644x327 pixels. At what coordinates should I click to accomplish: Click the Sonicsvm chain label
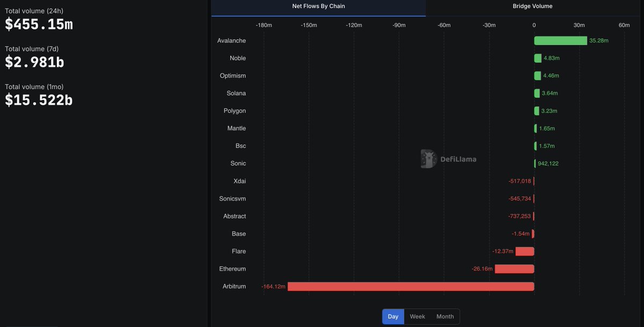click(232, 199)
